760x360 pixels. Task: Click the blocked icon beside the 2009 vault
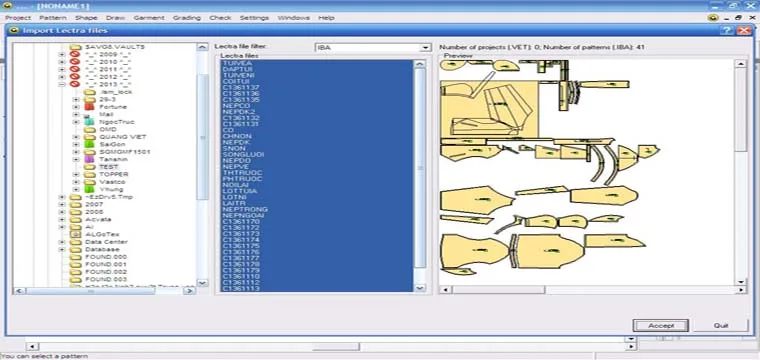pos(75,54)
